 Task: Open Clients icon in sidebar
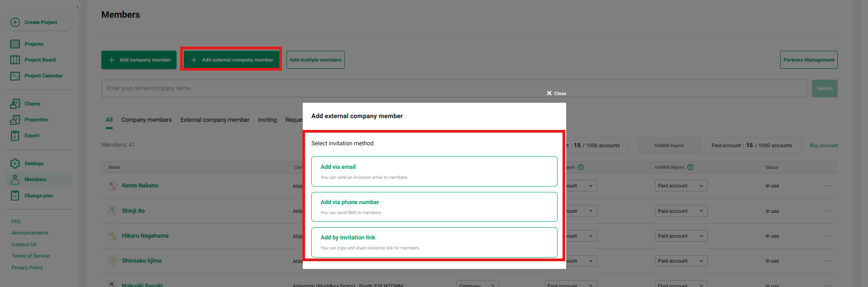pyautogui.click(x=15, y=104)
